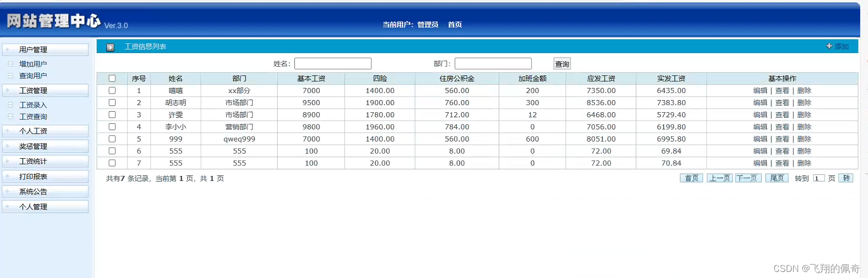This screenshot has height=278, width=868.
Task: Click 查看 for row number 7
Action: (782, 163)
